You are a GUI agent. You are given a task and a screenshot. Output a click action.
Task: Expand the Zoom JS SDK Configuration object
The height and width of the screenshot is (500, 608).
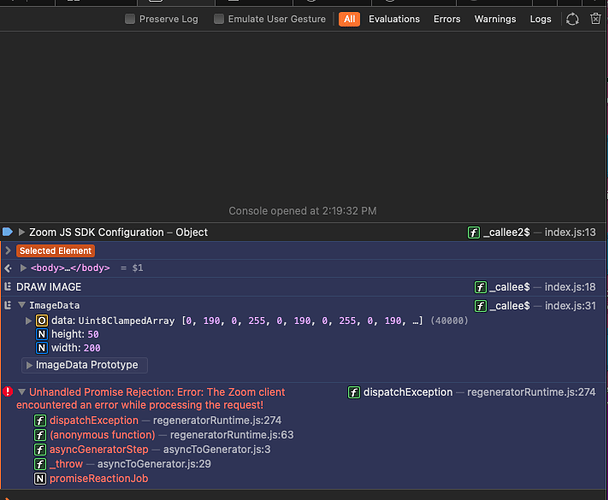tap(22, 232)
